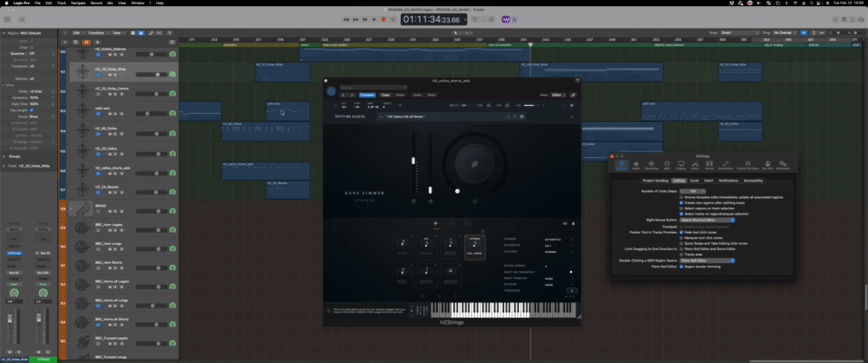This screenshot has width=868, height=363.
Task: Toggle Fade tool click zones checkbox
Action: (681, 232)
